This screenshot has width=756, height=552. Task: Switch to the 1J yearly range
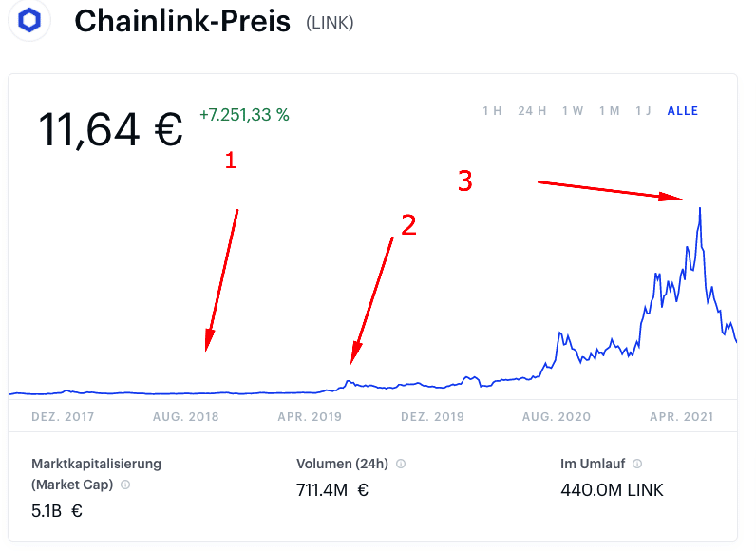point(644,111)
